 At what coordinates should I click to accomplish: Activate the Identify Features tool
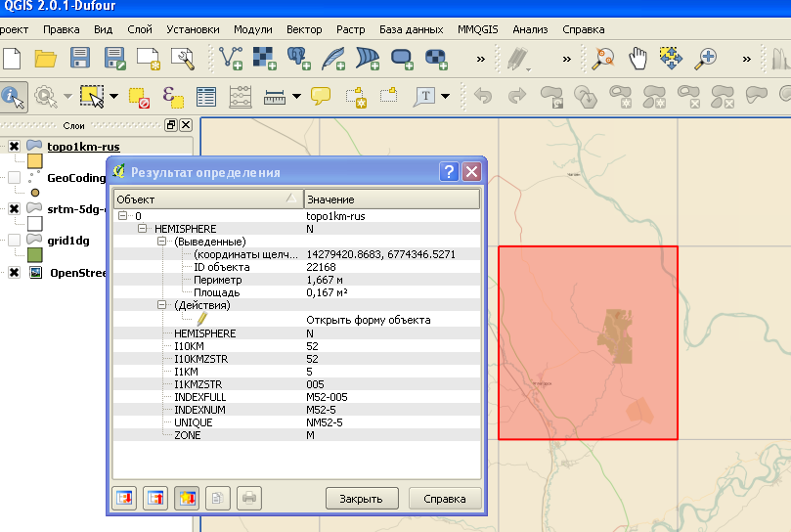[x=13, y=97]
